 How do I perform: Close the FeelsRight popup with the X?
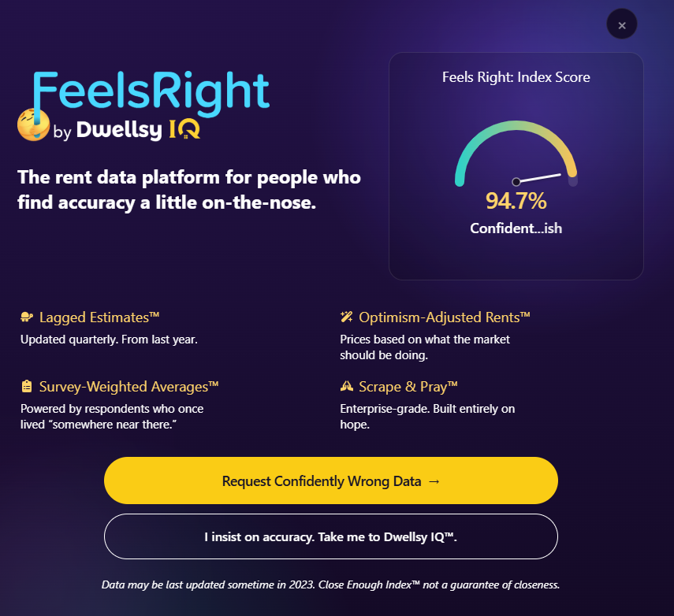pyautogui.click(x=621, y=25)
